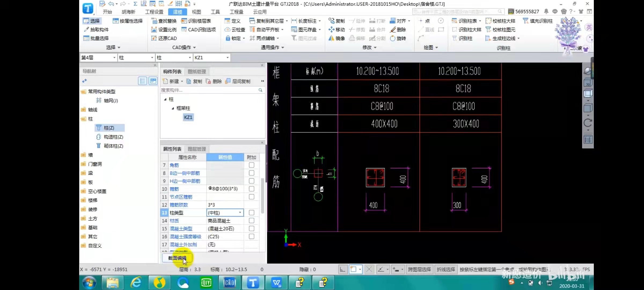Expand the 柱类型 (中柱) value dropdown
The height and width of the screenshot is (290, 644).
point(240,213)
